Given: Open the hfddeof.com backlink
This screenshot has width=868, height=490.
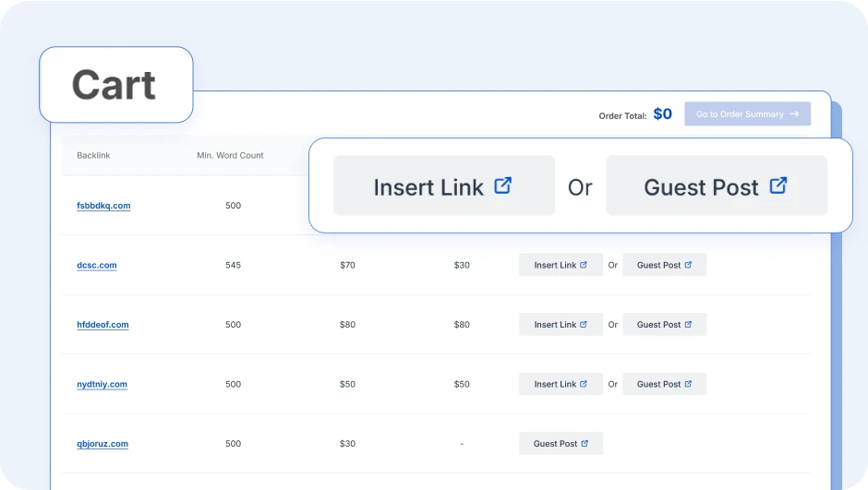Looking at the screenshot, I should (x=103, y=325).
